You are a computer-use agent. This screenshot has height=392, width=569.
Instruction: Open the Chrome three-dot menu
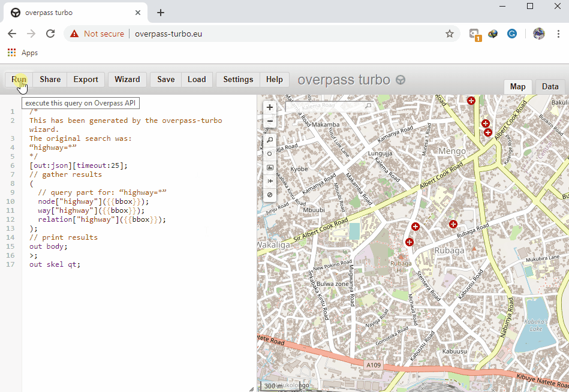pos(557,34)
